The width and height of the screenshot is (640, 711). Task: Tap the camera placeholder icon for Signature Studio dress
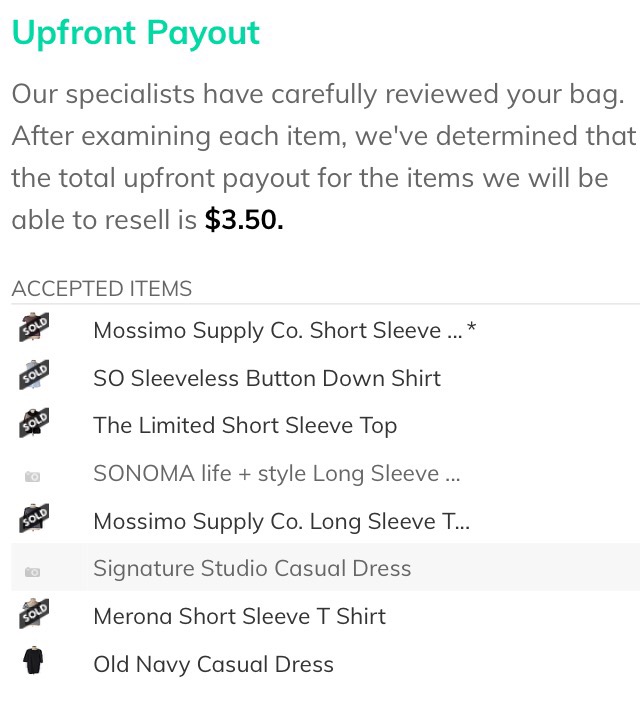(32, 572)
